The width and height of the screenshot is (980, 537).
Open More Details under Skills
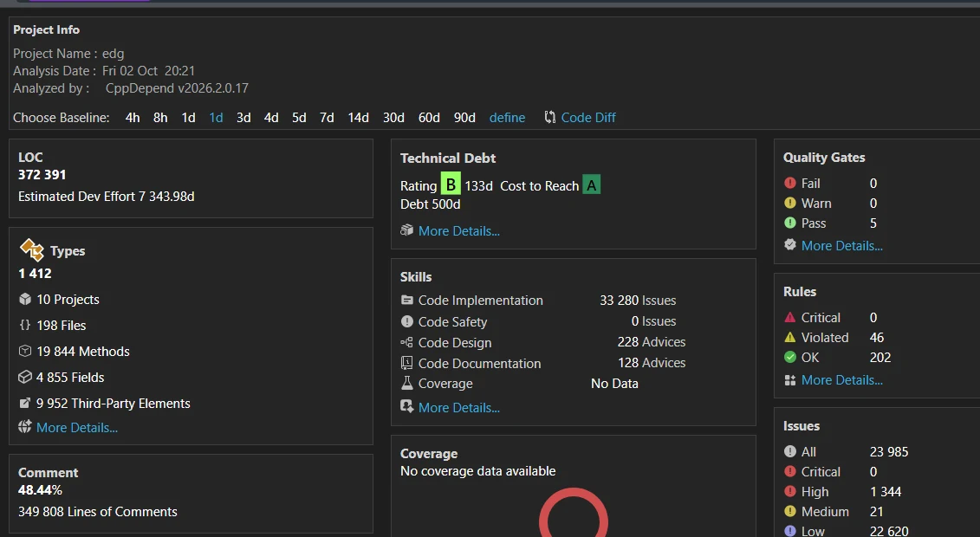point(459,408)
